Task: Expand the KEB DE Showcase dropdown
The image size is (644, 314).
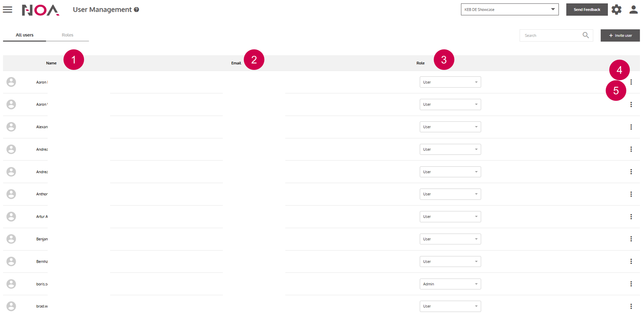Action: (x=509, y=10)
